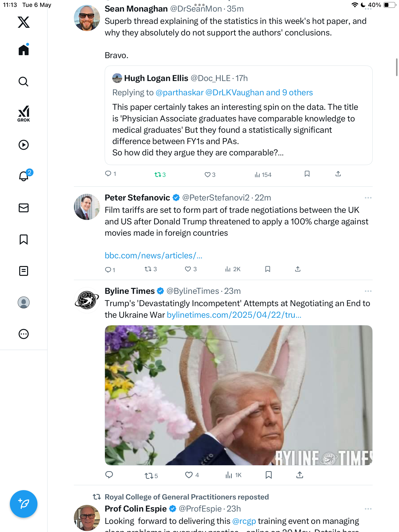Screen dimensions: 399x532
Task: Open direct messages via envelope icon
Action: pos(24,208)
